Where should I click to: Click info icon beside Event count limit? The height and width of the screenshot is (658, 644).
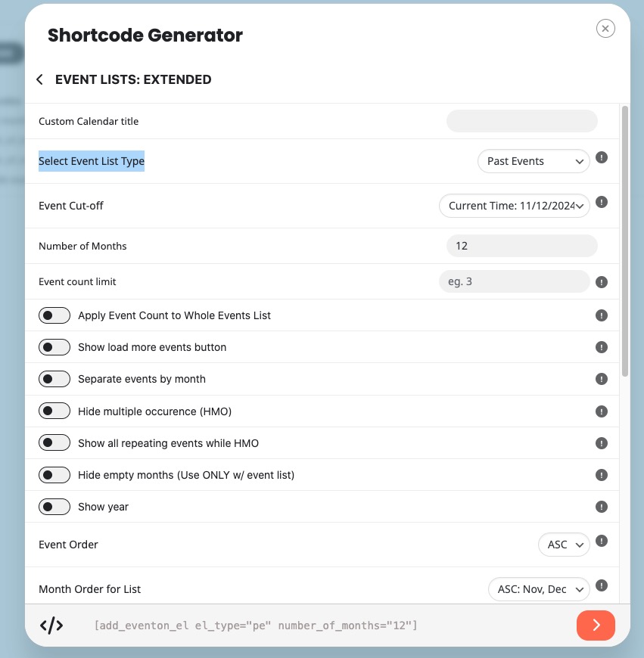point(601,281)
